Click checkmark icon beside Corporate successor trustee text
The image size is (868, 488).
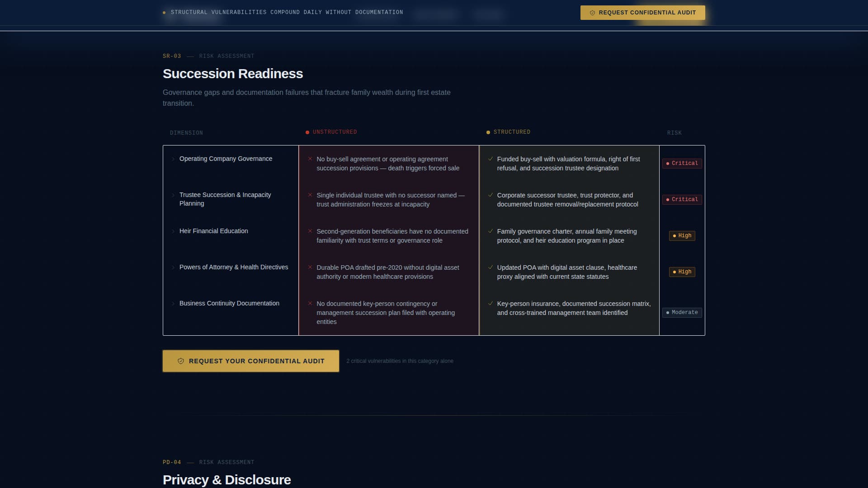point(491,195)
